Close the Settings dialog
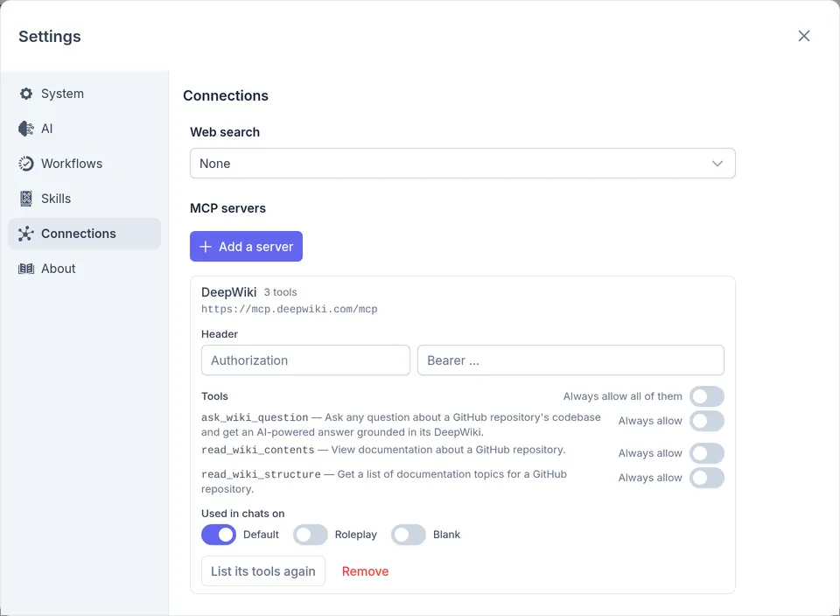 [803, 36]
